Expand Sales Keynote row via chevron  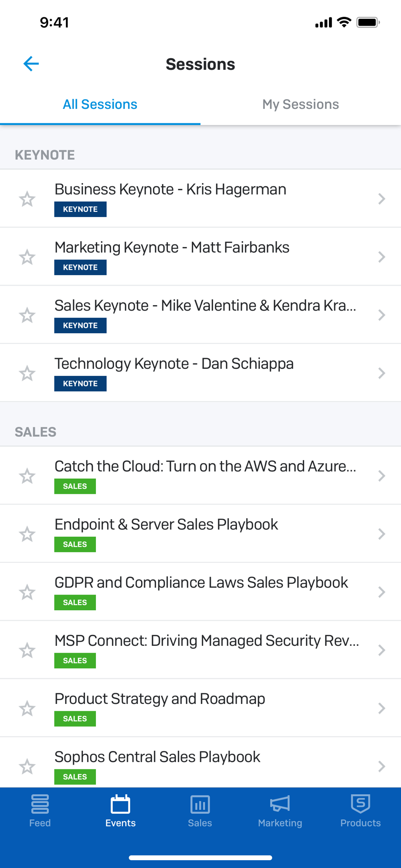(381, 315)
